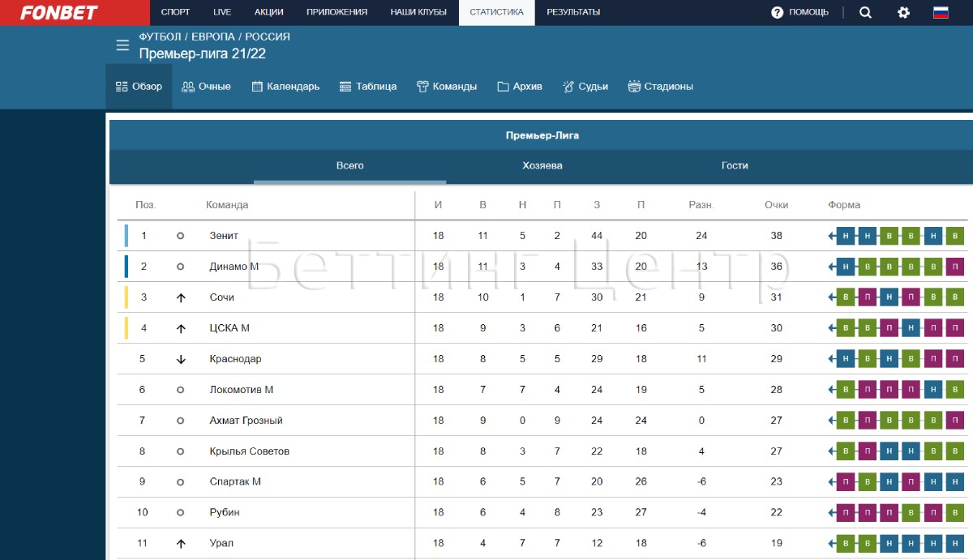973x560 pixels.
Task: Click the form arrow in Урал row
Action: pyautogui.click(x=832, y=544)
